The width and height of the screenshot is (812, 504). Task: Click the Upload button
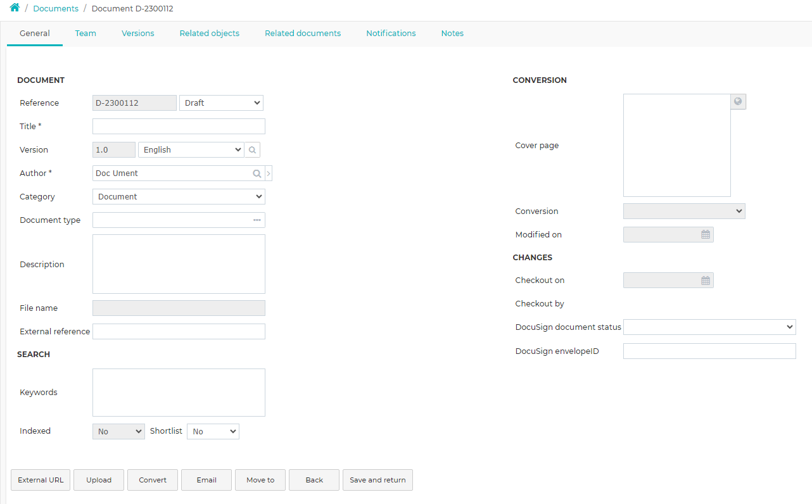99,480
